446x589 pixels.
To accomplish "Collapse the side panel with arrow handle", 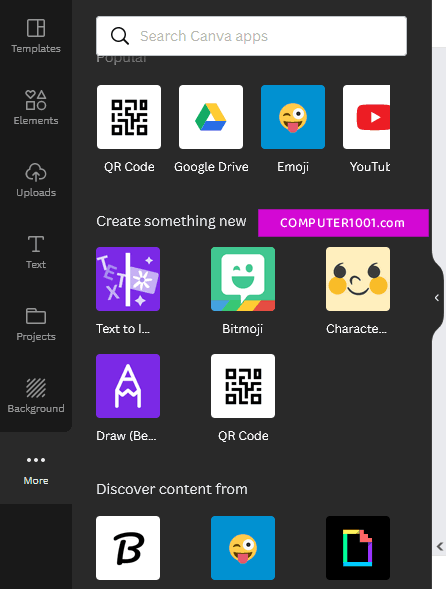I will click(437, 298).
